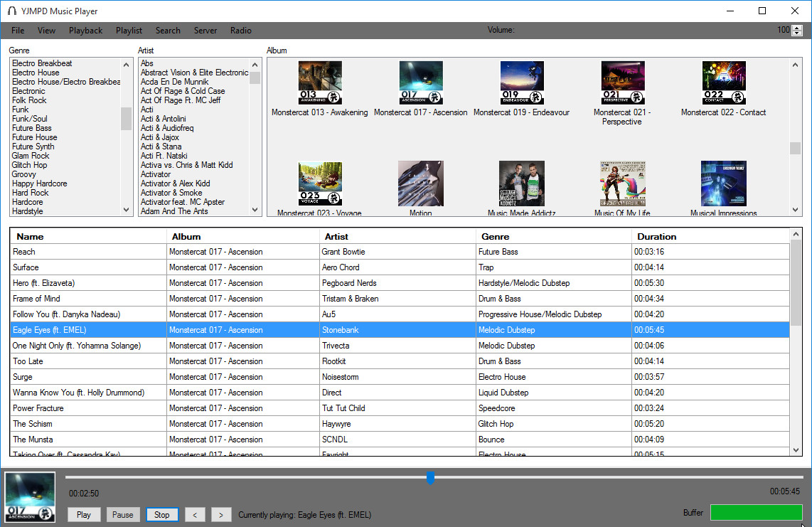Open the Music Of My Life album cover

622,183
